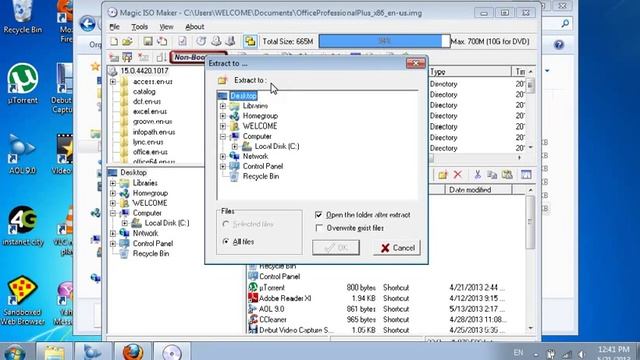640x360 pixels.
Task: Click scissors cut icon in lower toolbar
Action: [477, 175]
